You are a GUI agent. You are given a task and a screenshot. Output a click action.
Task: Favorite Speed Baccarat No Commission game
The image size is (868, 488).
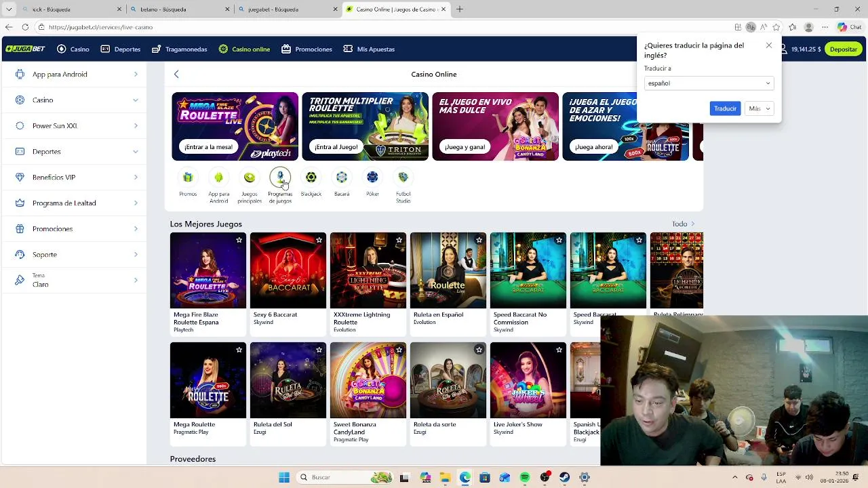(559, 240)
